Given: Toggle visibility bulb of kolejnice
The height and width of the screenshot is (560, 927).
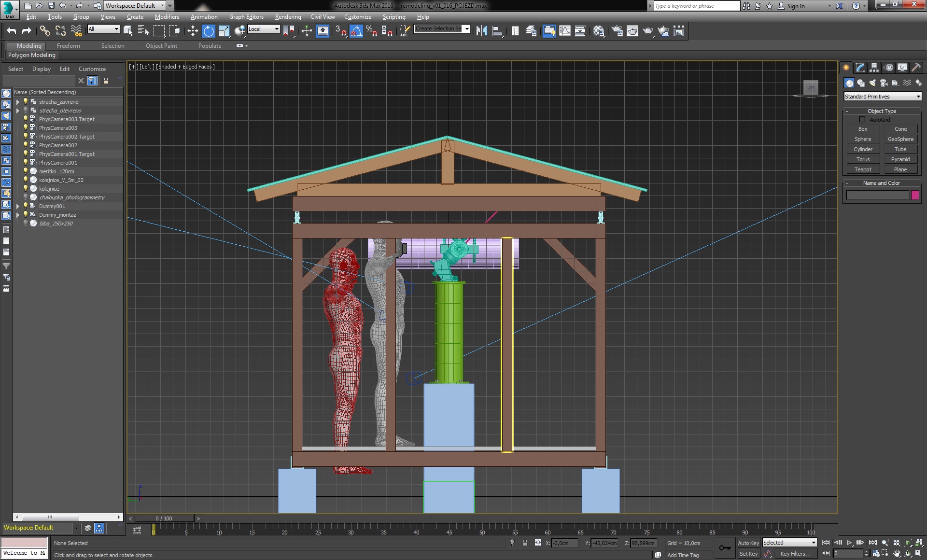Looking at the screenshot, I should (x=26, y=188).
